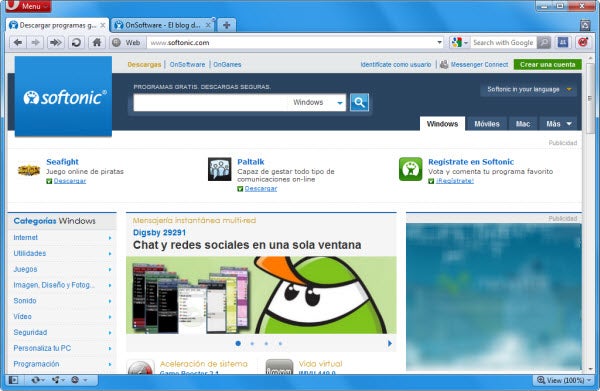Click the Softonic search magnifier button
Screen dimensions: 600x391
coord(359,102)
